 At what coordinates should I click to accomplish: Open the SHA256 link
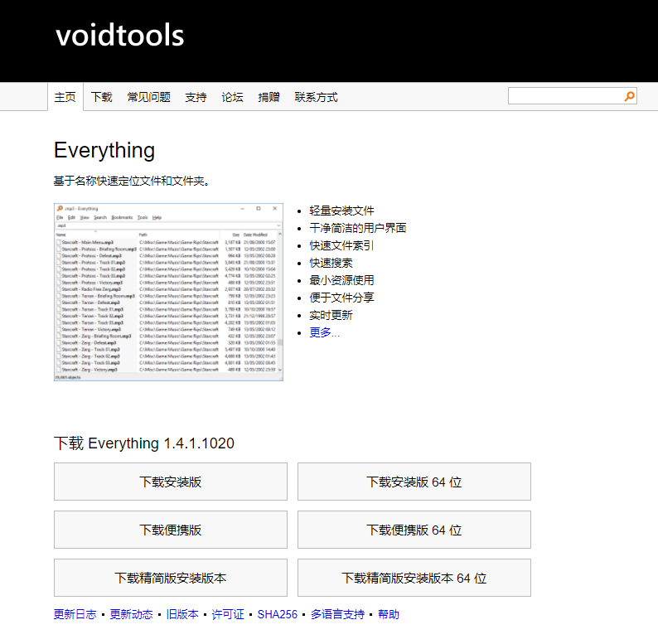pyautogui.click(x=278, y=614)
